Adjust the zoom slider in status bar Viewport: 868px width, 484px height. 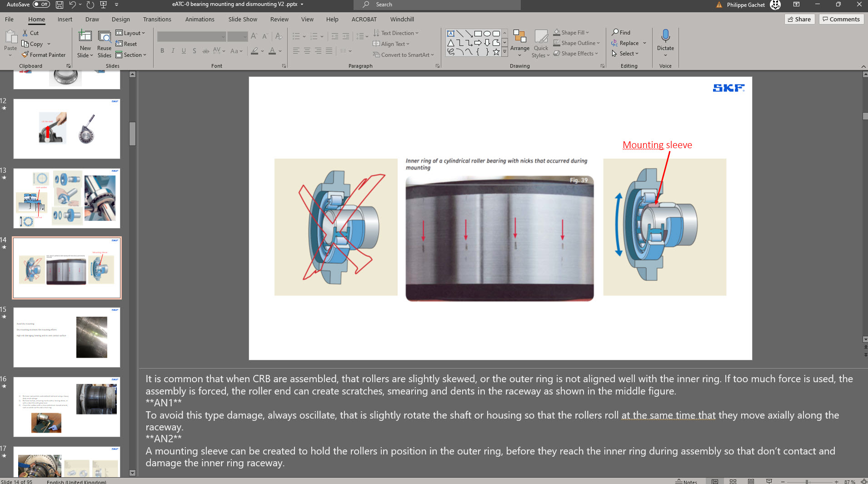[x=807, y=482]
